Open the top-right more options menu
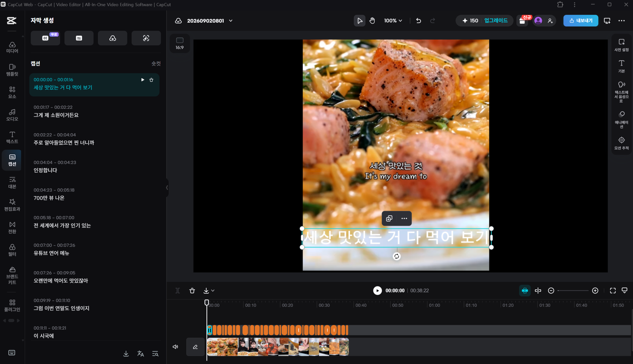This screenshot has width=633, height=364. point(622,21)
